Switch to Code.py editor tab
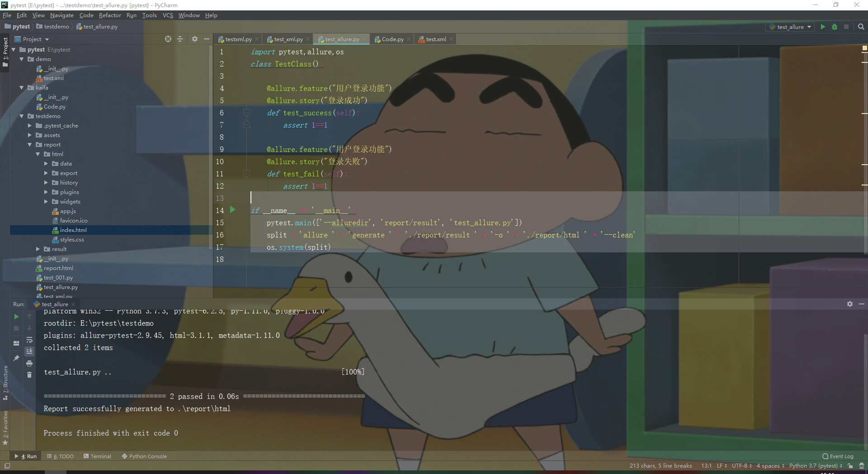868x474 pixels. click(392, 39)
